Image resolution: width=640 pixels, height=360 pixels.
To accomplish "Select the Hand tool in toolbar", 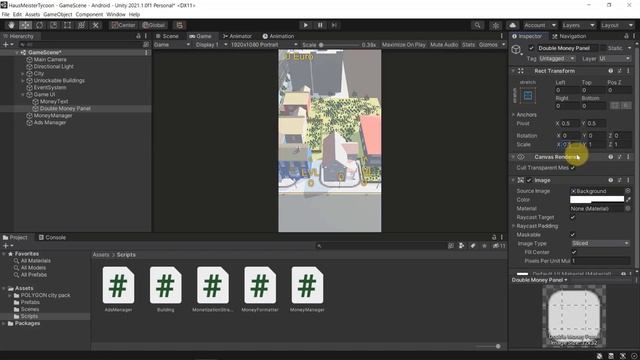I will pyautogui.click(x=11, y=25).
